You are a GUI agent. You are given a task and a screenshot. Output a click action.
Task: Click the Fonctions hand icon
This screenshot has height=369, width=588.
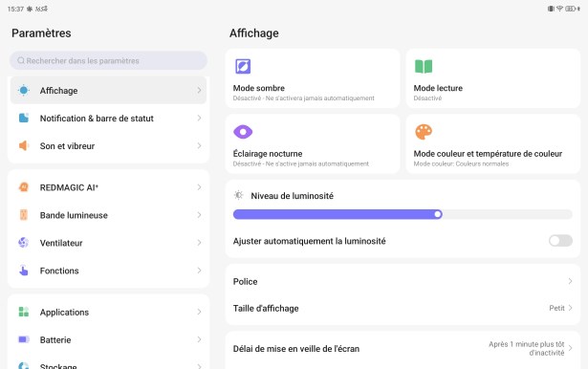coord(24,271)
